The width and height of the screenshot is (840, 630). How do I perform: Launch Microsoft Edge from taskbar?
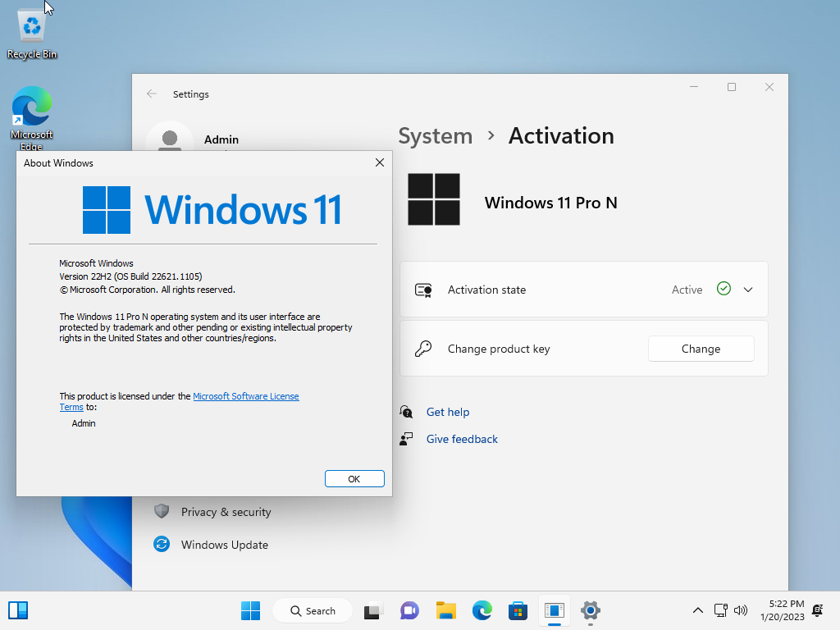(482, 610)
